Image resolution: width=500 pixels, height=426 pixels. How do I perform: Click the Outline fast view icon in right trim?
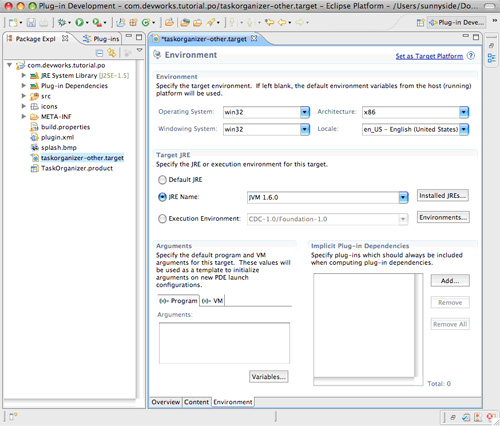491,58
